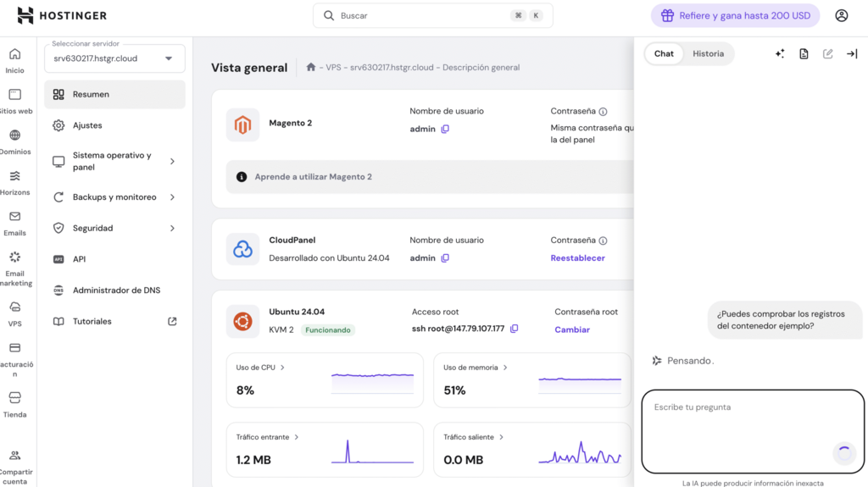868x487 pixels.
Task: Open Tienda store icon
Action: tap(15, 398)
